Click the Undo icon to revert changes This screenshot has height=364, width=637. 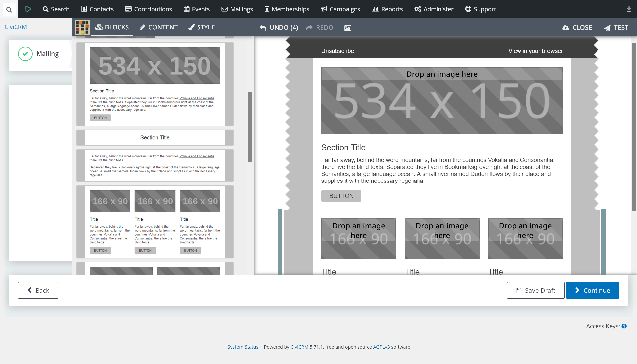[x=263, y=28]
